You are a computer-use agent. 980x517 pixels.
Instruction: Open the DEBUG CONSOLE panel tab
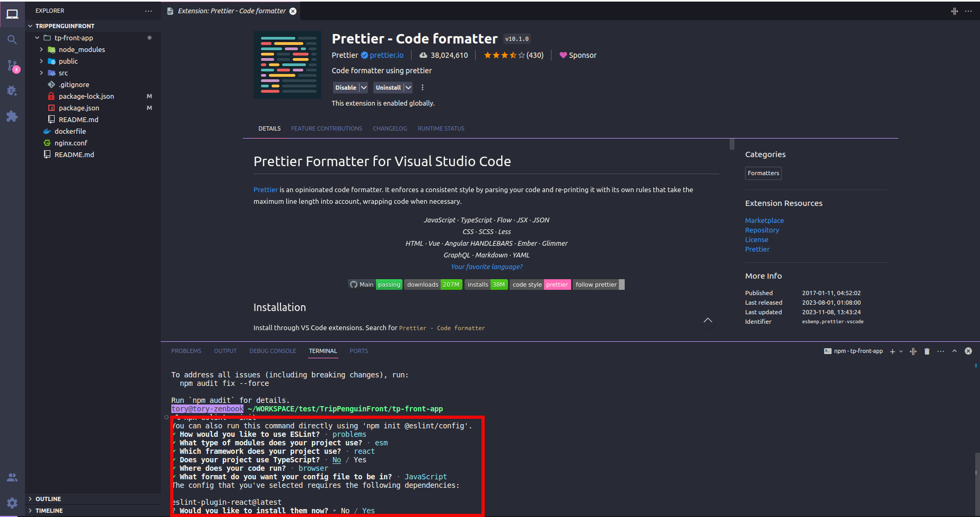(273, 351)
